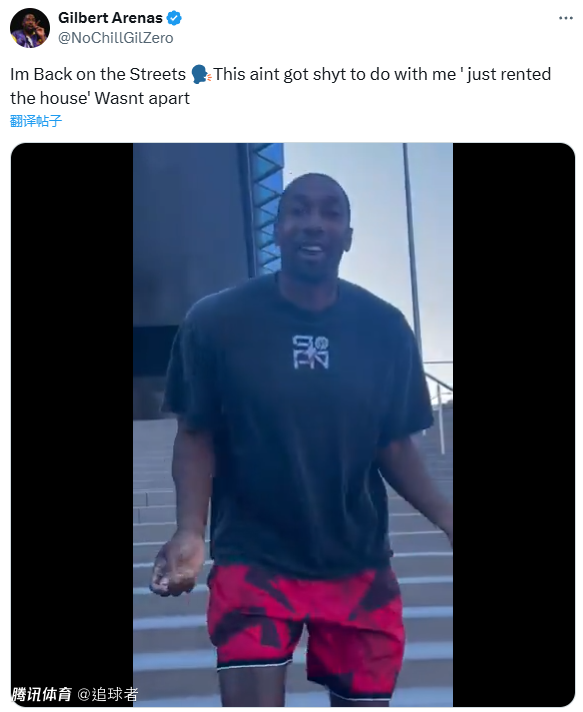Click the @追球者 watermark text
The height and width of the screenshot is (712, 583).
coord(108,694)
